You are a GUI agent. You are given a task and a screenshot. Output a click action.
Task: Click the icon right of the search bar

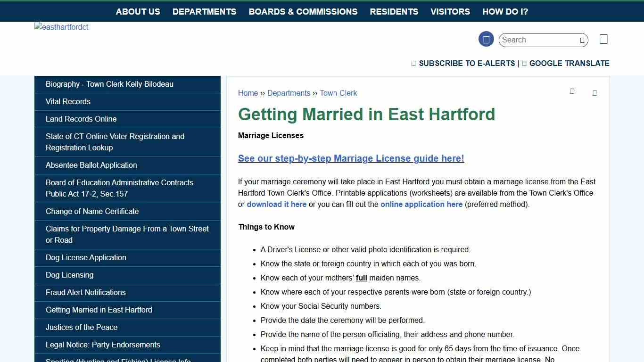click(x=603, y=39)
